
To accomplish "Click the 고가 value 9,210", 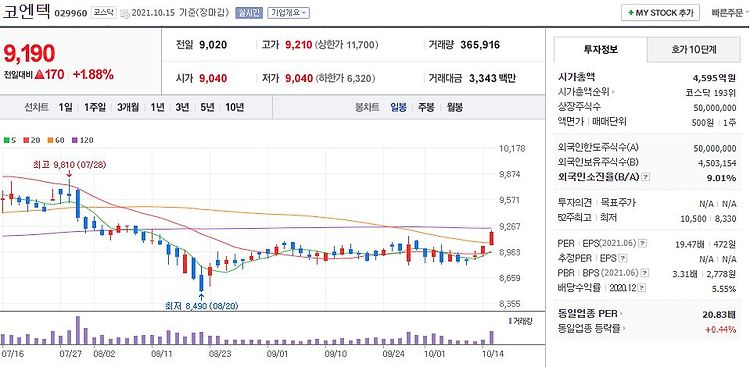I will [298, 45].
